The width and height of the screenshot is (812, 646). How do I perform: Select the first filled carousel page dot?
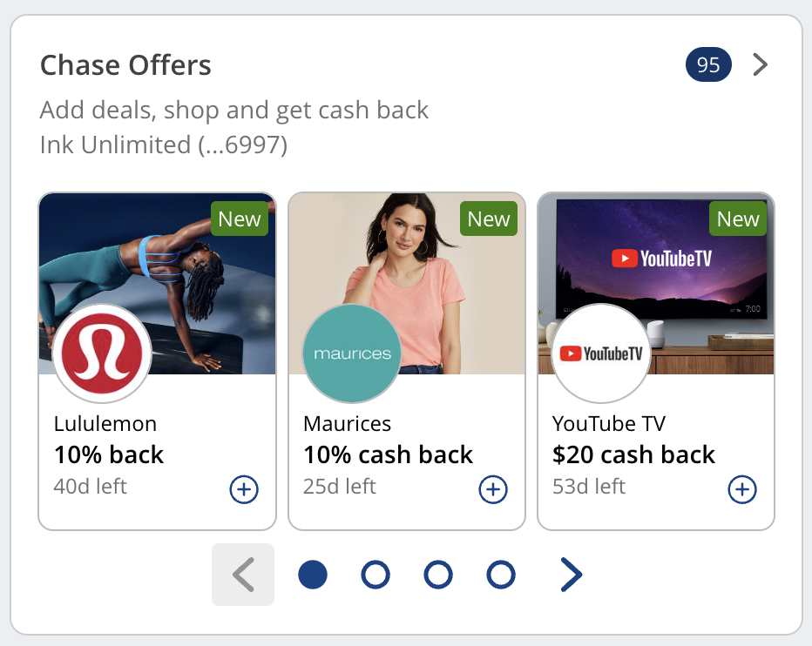(313, 575)
